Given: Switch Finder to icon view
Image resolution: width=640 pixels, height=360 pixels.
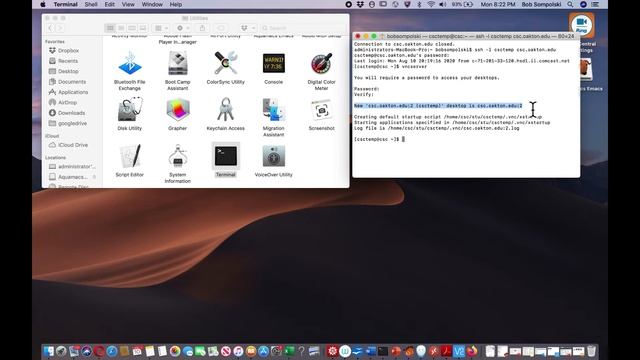Looking at the screenshot, I should pos(110,28).
